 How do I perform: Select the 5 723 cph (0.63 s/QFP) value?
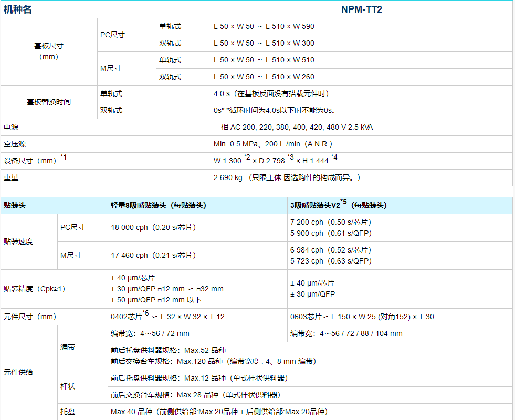point(331,261)
